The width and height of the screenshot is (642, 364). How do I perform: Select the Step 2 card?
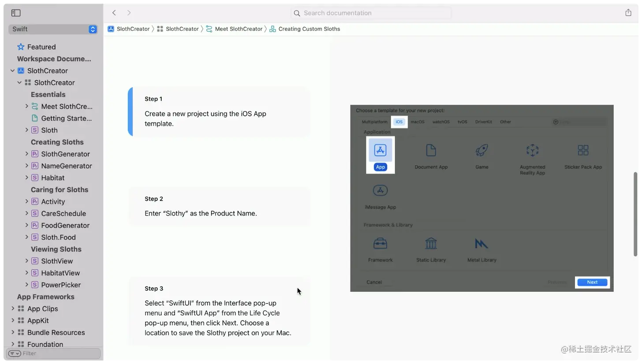pyautogui.click(x=219, y=207)
